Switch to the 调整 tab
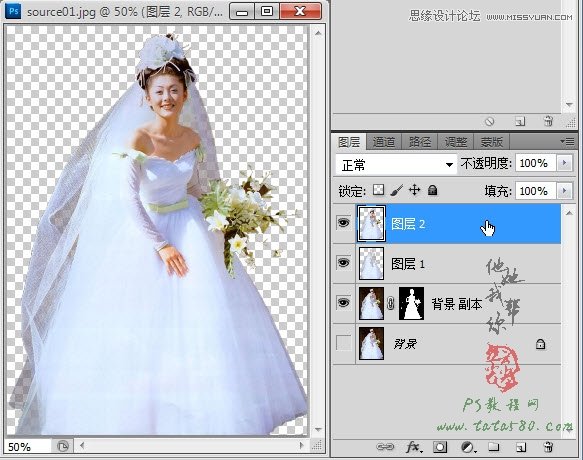 [456, 142]
